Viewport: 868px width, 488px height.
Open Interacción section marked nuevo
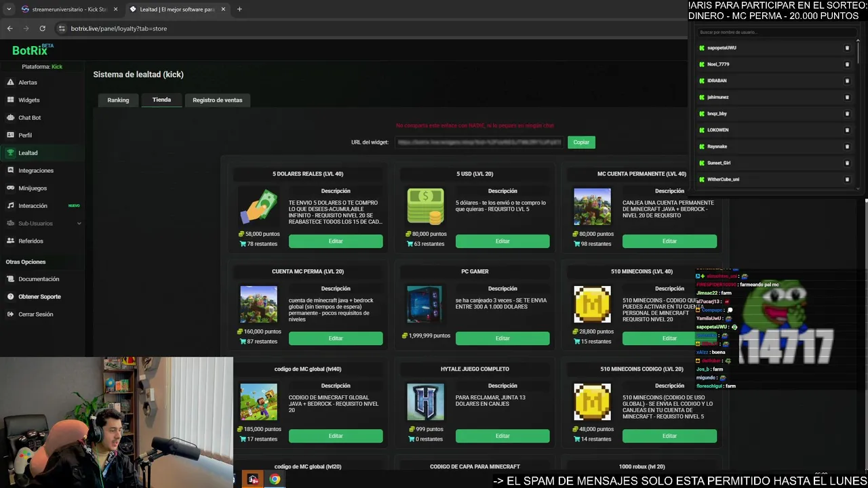[x=33, y=205]
